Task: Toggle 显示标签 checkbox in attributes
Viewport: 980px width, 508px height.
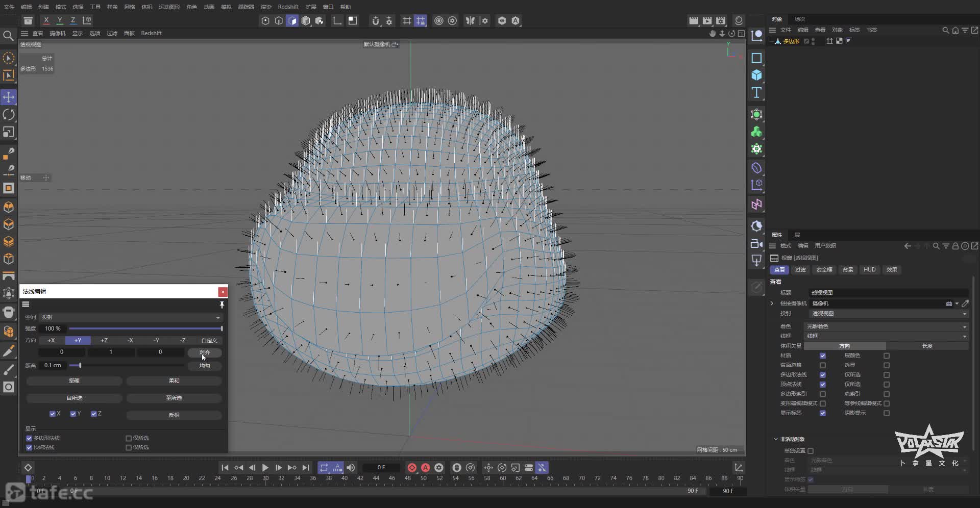Action: click(822, 413)
